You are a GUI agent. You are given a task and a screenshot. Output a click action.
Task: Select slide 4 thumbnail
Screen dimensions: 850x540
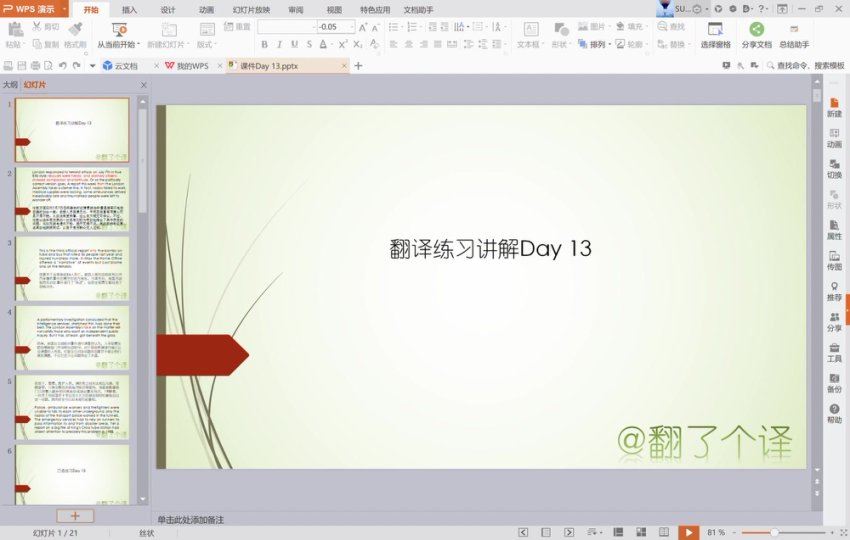coord(72,338)
